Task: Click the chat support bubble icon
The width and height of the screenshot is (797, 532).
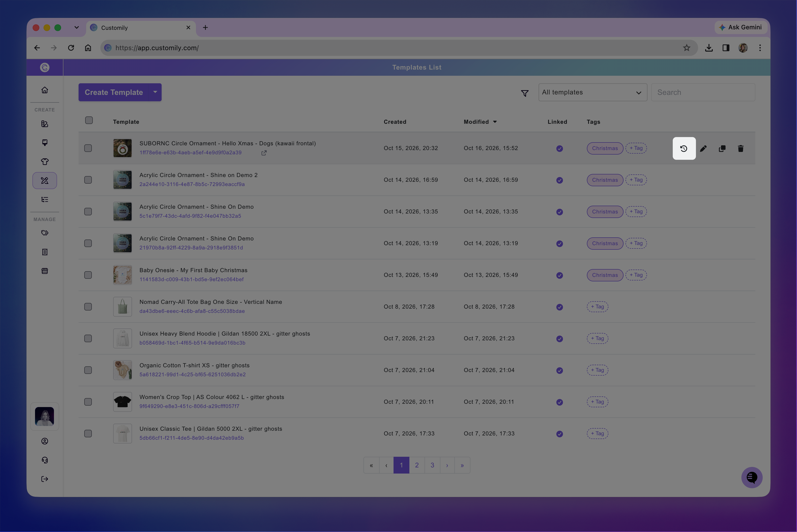Action: (752, 477)
